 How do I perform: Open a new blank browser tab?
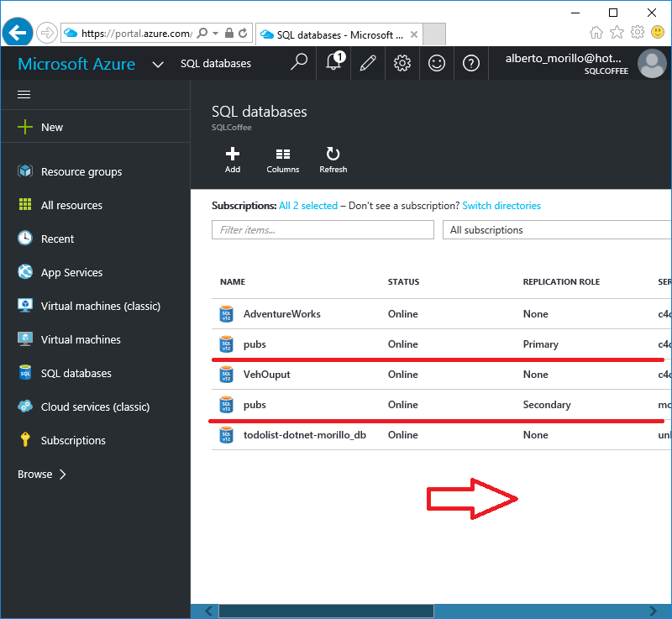click(434, 34)
